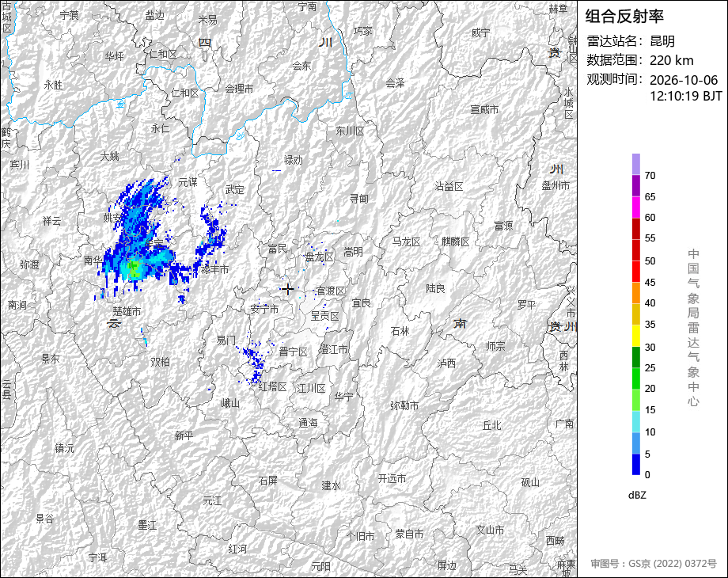Pick the yellow 30–35 dBZ legend swatch

(636, 336)
